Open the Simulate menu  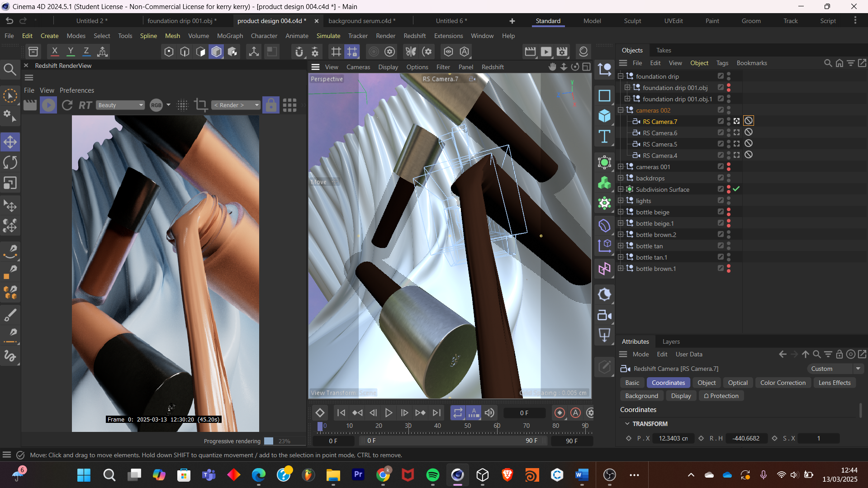(x=328, y=36)
